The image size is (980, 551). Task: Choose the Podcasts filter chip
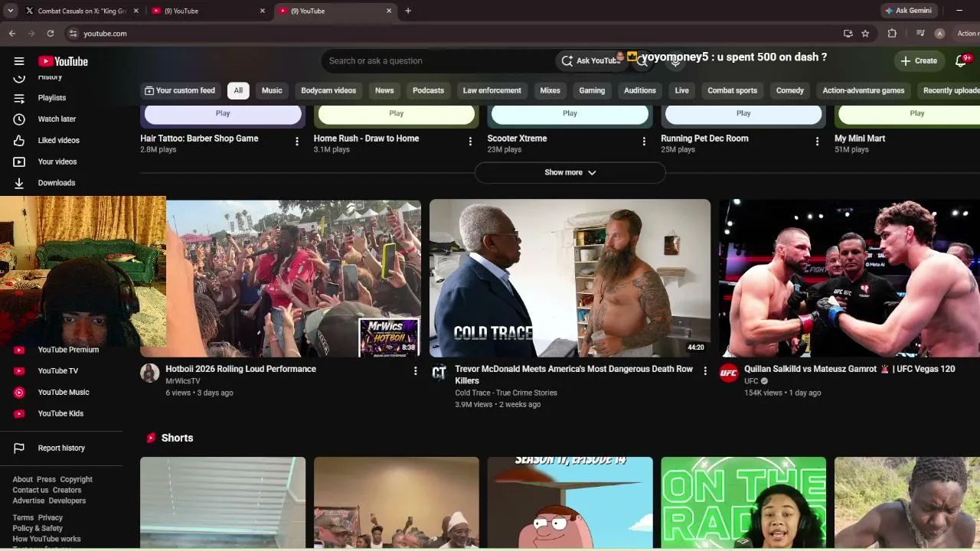tap(428, 90)
